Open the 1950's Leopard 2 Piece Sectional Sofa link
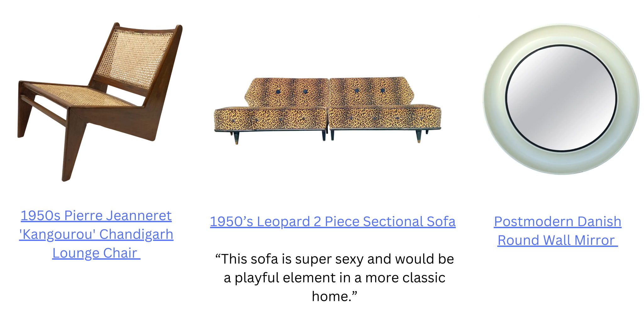 [x=333, y=221]
